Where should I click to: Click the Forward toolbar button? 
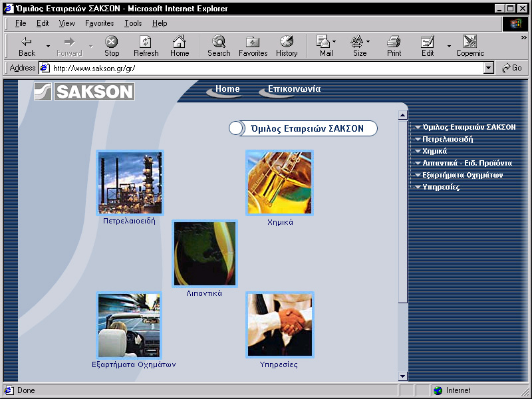click(x=70, y=46)
